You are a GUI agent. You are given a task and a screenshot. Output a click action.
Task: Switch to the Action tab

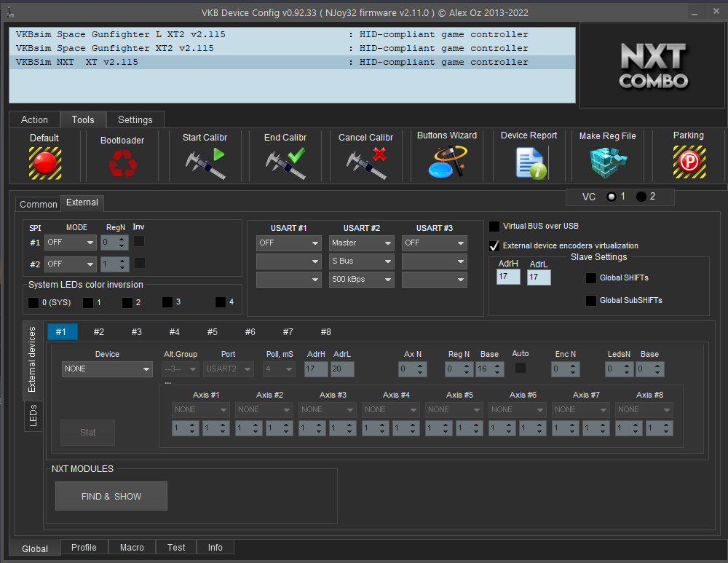point(34,120)
